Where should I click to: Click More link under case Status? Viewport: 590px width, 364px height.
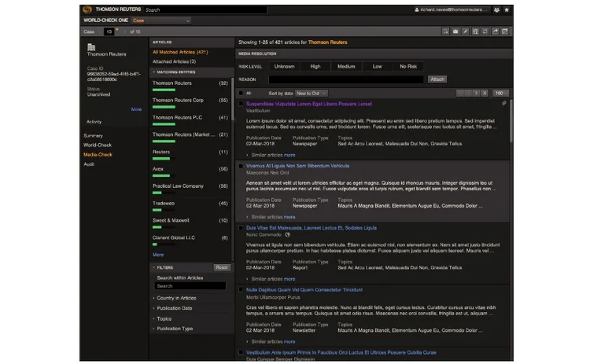(x=136, y=109)
